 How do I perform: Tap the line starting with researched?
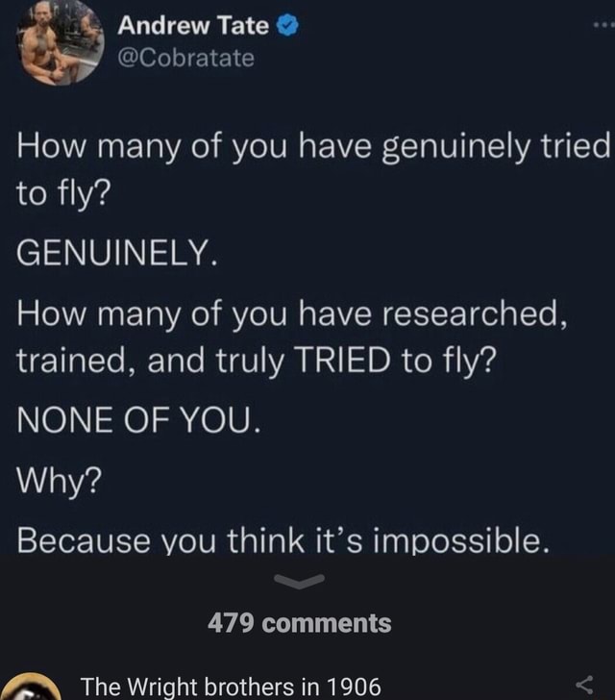(x=292, y=337)
